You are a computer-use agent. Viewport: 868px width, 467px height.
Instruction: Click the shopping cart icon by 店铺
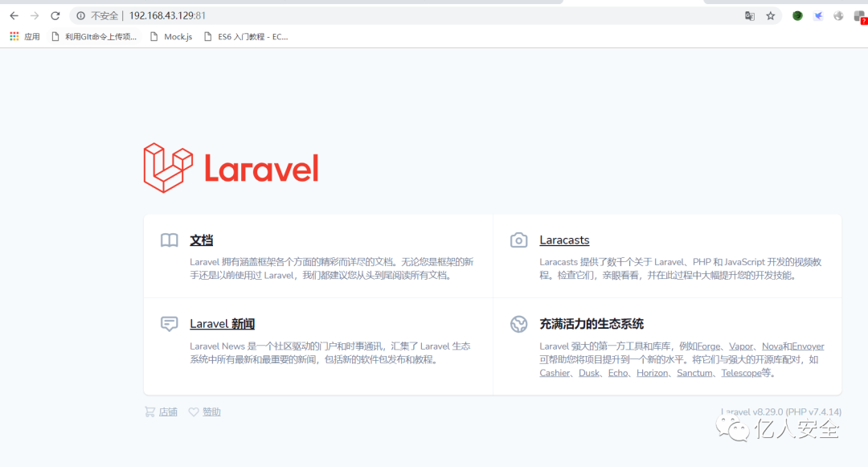tap(149, 412)
